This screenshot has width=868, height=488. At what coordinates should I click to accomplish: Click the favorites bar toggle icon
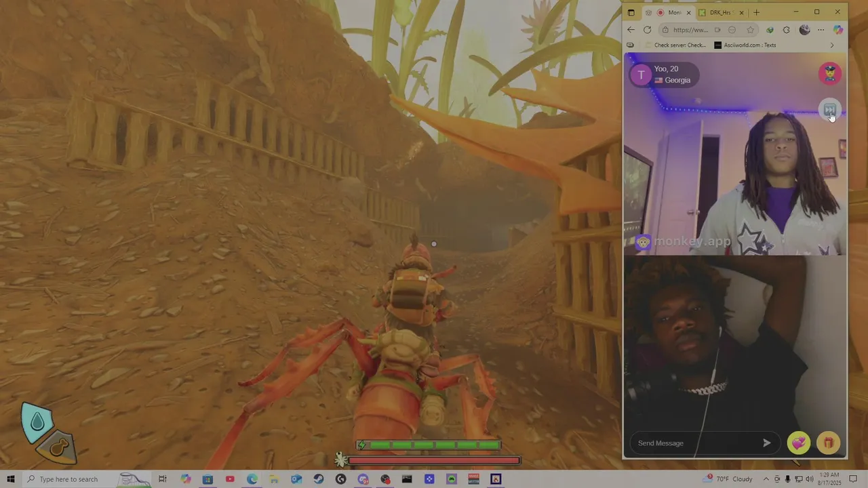[631, 45]
